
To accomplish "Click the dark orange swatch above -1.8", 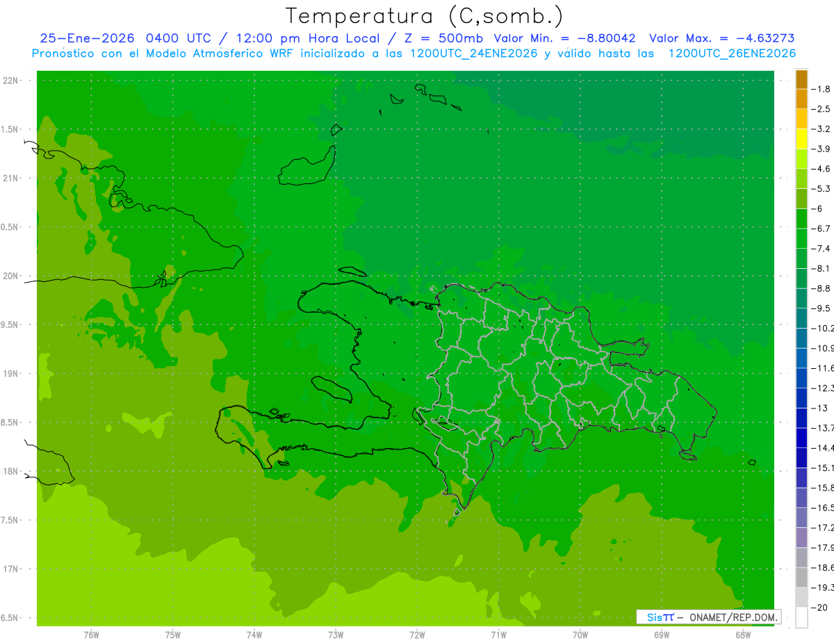I will (801, 79).
